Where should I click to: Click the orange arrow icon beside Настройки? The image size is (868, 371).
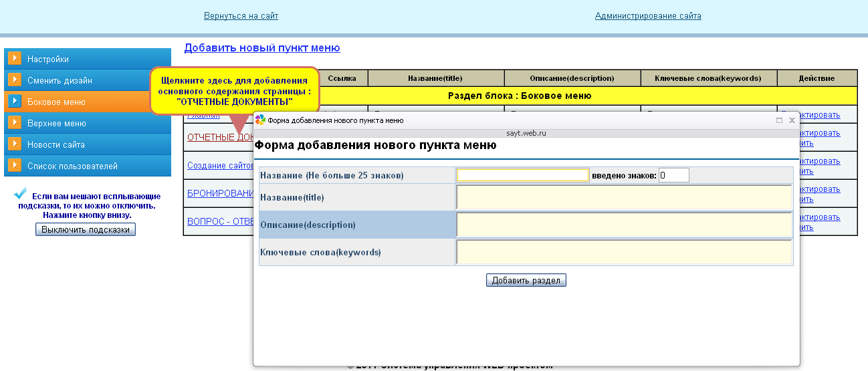14,59
